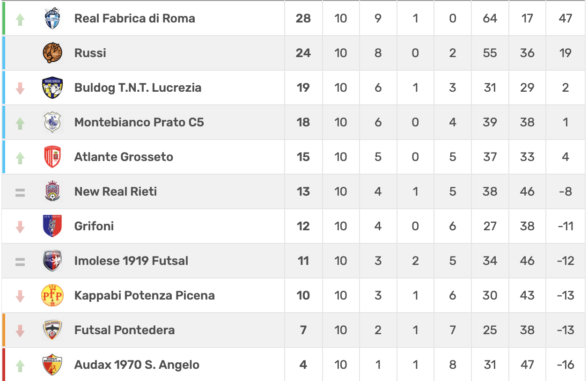Viewport: 588px width, 381px height.
Task: Click the Imolese 1919 Futsal shield logo
Action: point(52,261)
